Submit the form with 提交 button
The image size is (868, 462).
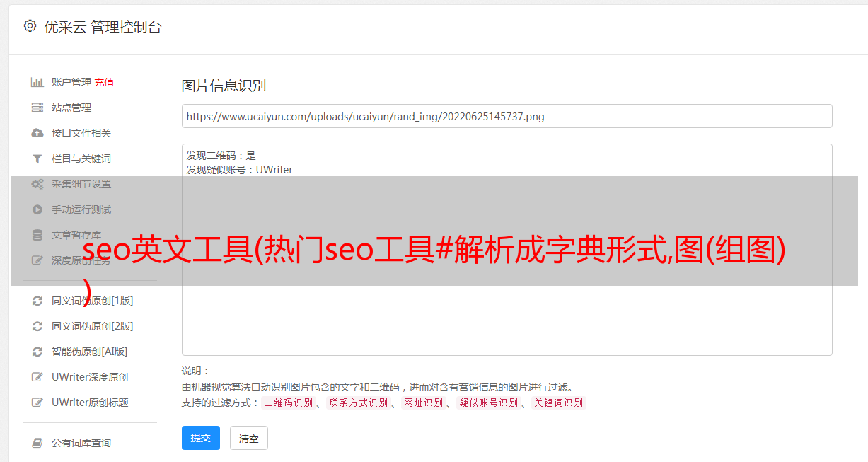coord(201,438)
